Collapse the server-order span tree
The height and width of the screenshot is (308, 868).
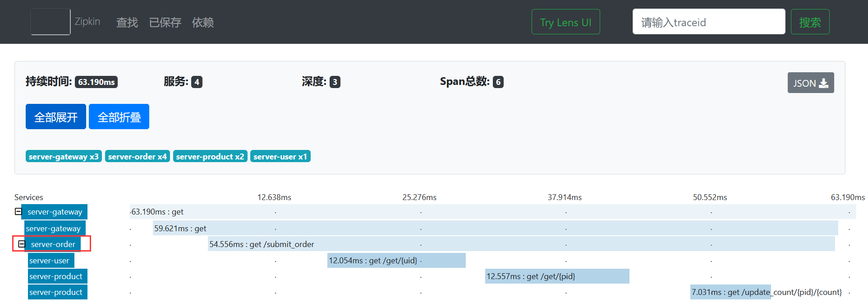(x=21, y=244)
